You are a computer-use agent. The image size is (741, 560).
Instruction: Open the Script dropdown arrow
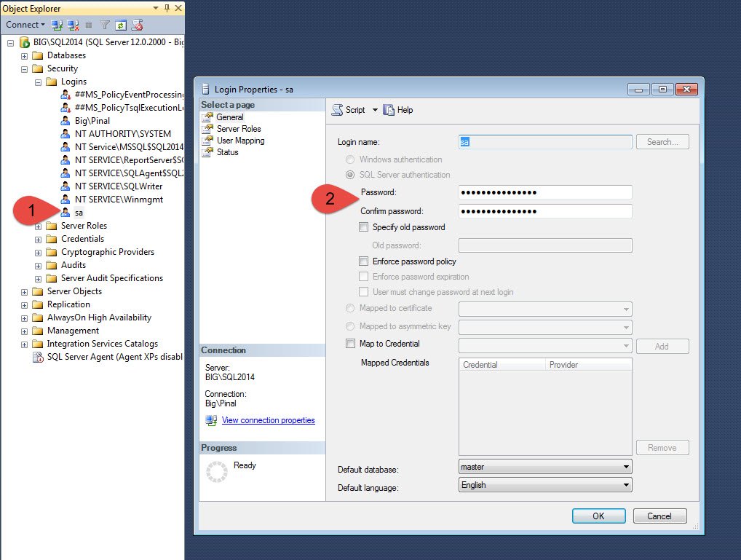[375, 110]
